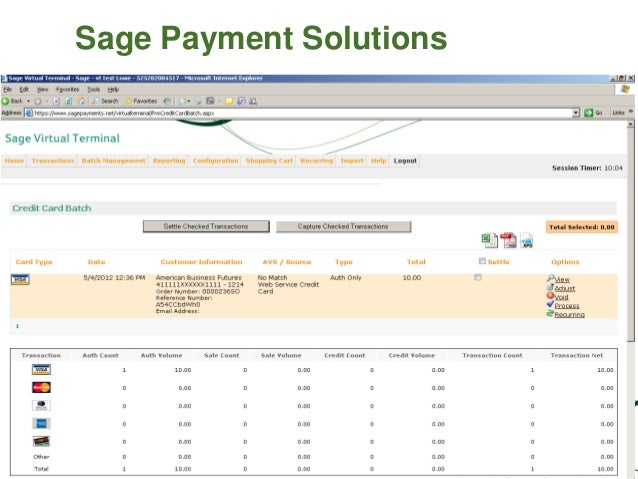Log out via the Logout tab
The width and height of the screenshot is (638, 479).
coord(405,161)
